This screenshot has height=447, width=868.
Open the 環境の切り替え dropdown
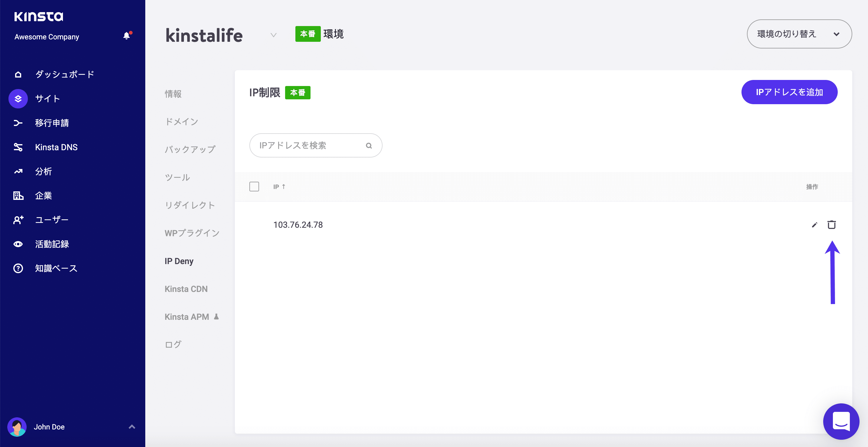[799, 34]
